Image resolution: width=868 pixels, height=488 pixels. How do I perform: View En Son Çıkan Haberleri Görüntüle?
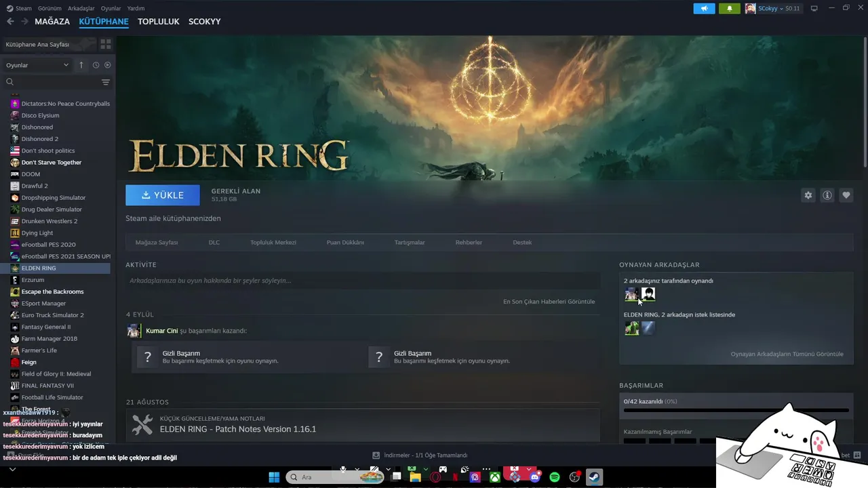[x=549, y=302]
